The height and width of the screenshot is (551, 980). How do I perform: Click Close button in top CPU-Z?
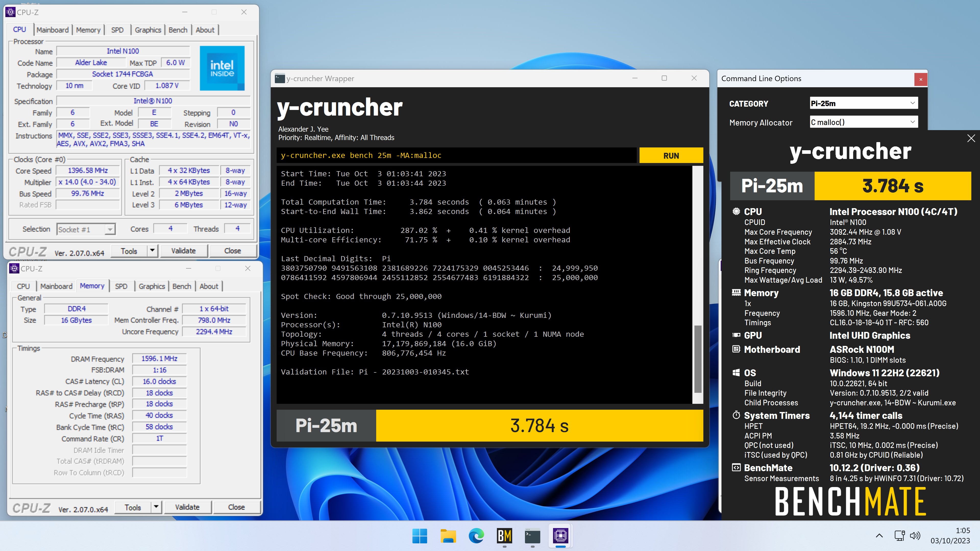232,251
